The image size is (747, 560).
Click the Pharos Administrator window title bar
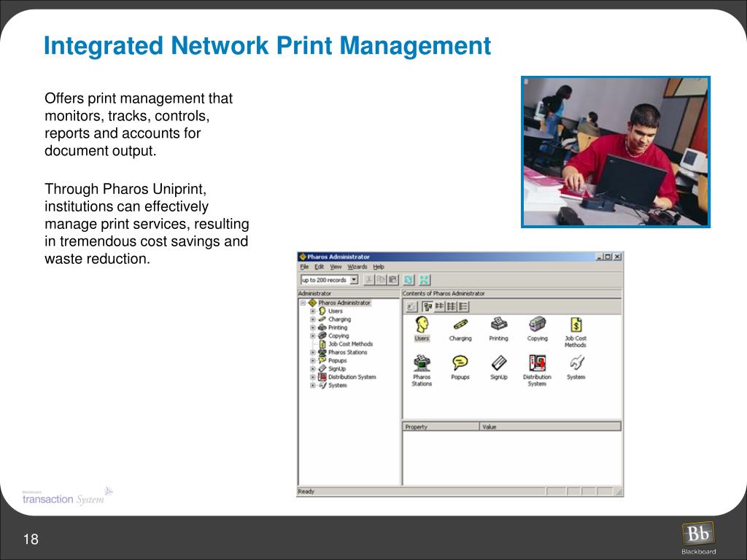click(x=460, y=257)
